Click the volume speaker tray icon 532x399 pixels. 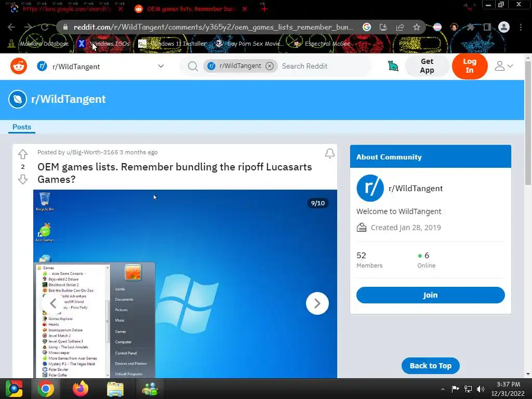(x=481, y=389)
